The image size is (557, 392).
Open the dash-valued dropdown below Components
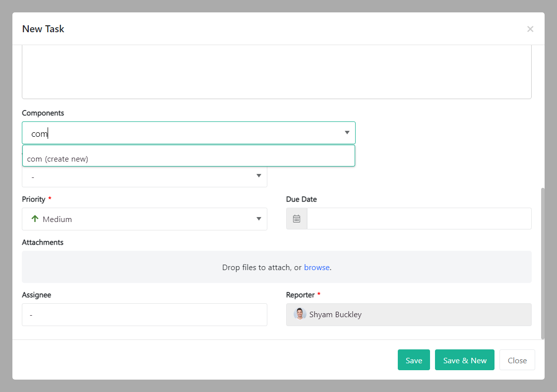144,177
